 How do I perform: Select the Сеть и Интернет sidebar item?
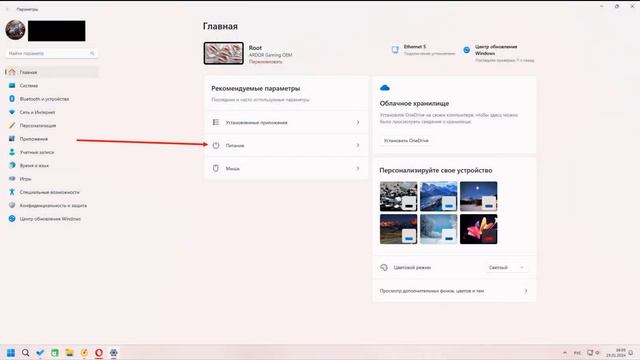51,112
